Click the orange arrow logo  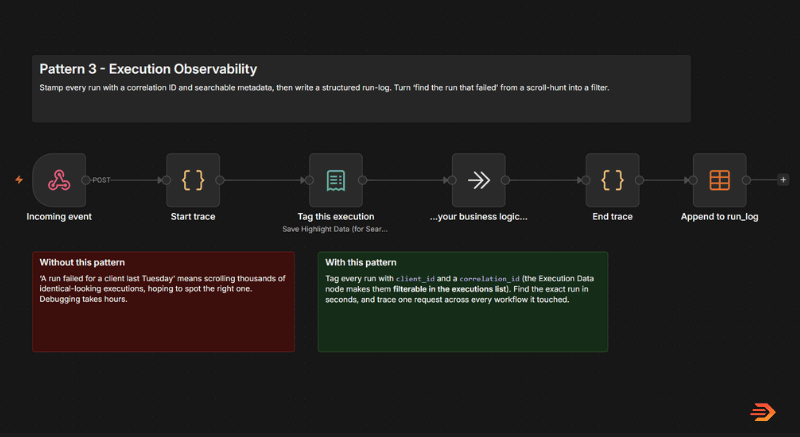tap(763, 412)
